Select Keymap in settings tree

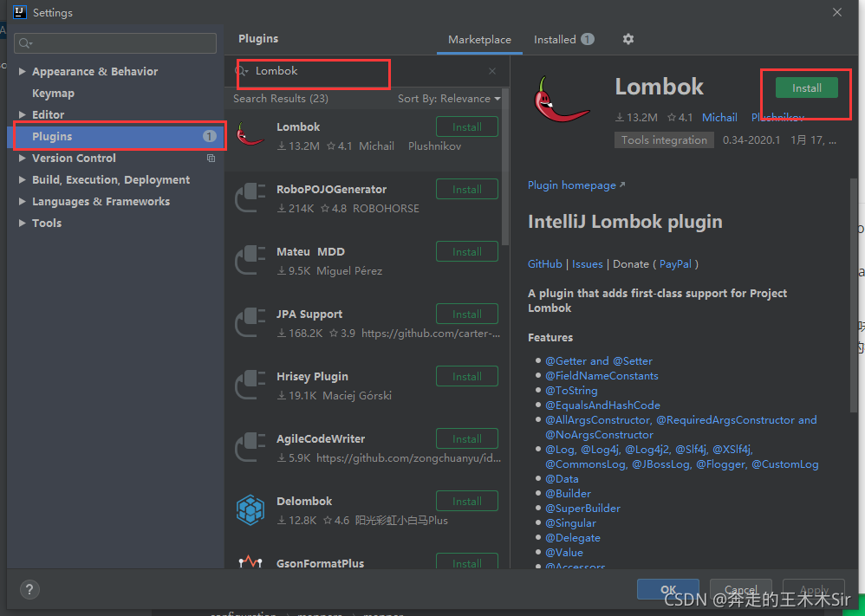[53, 94]
